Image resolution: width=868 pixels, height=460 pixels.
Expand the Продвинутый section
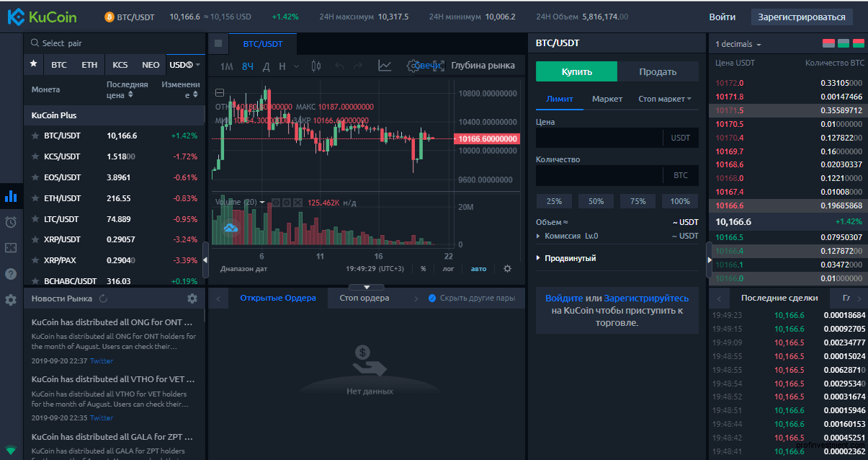pos(566,258)
